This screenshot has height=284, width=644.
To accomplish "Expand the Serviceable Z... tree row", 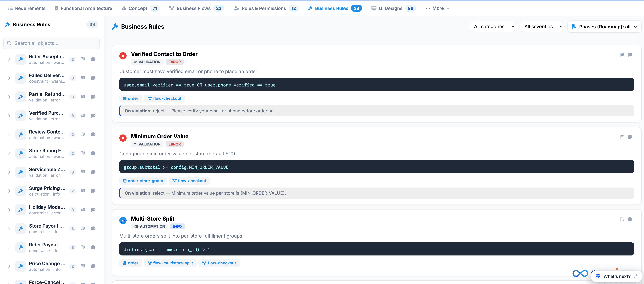I will [x=9, y=172].
